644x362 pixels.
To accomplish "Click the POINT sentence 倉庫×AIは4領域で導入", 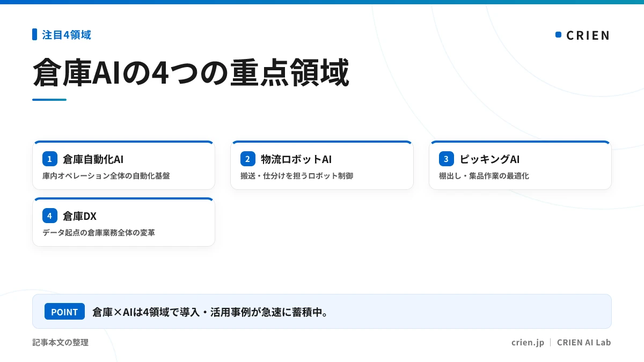I will [x=210, y=312].
